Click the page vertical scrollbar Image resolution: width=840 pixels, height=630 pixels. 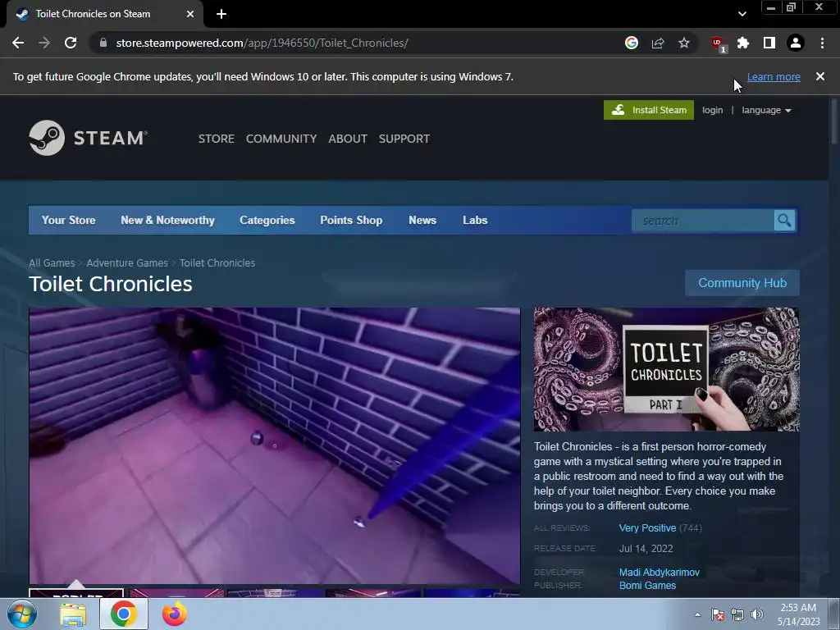pyautogui.click(x=834, y=121)
